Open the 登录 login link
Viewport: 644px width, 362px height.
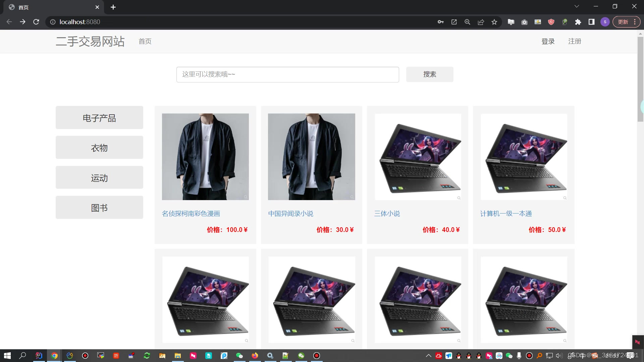click(548, 41)
